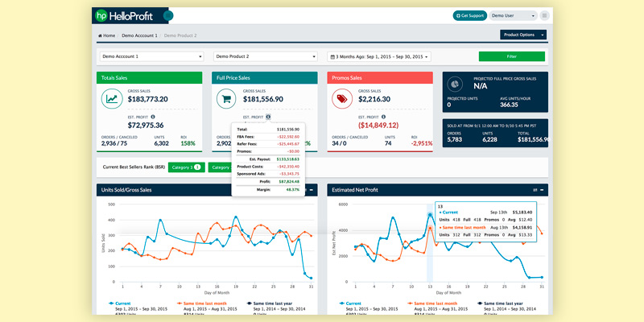Click the Promos ROI value -2,951%
This screenshot has height=322, width=644.
tap(422, 144)
